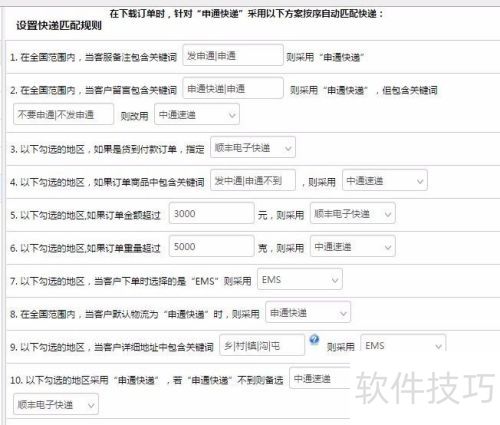Image resolution: width=500 pixels, height=425 pixels.
Task: Click rule 3 text '如果是货到付款订单，指定'
Action: tap(149, 149)
